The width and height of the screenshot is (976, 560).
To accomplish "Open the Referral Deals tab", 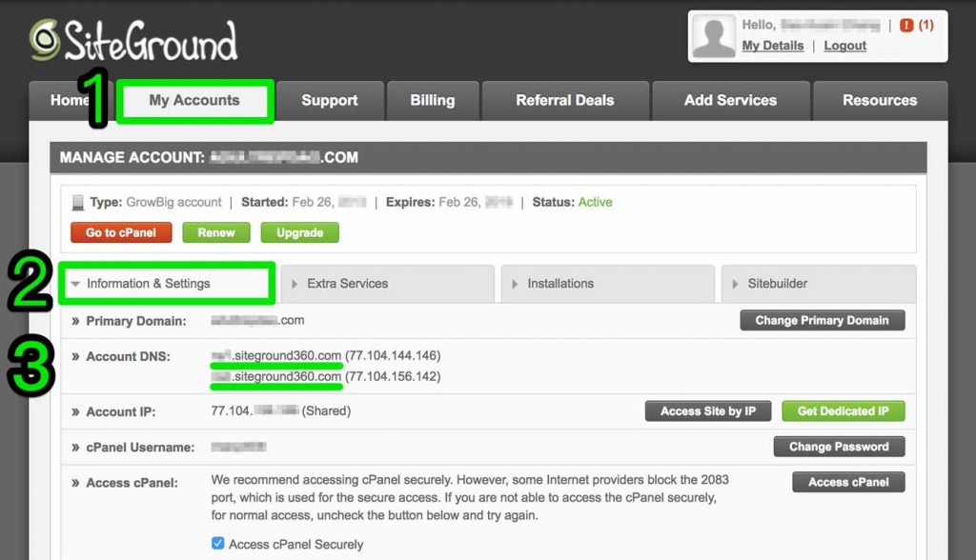I will click(565, 100).
